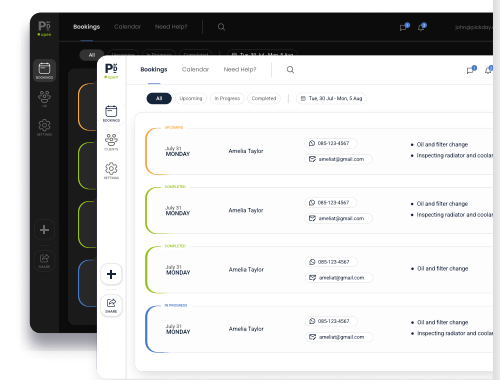
Task: Open Need Help? in the light window
Action: click(240, 69)
